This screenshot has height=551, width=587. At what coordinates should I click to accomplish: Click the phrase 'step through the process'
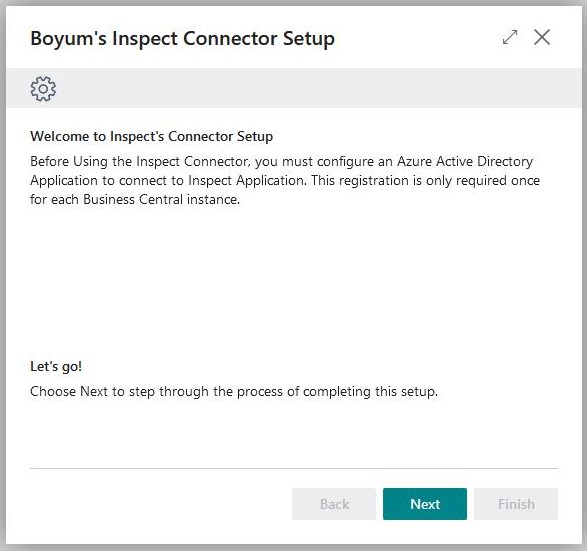click(207, 392)
